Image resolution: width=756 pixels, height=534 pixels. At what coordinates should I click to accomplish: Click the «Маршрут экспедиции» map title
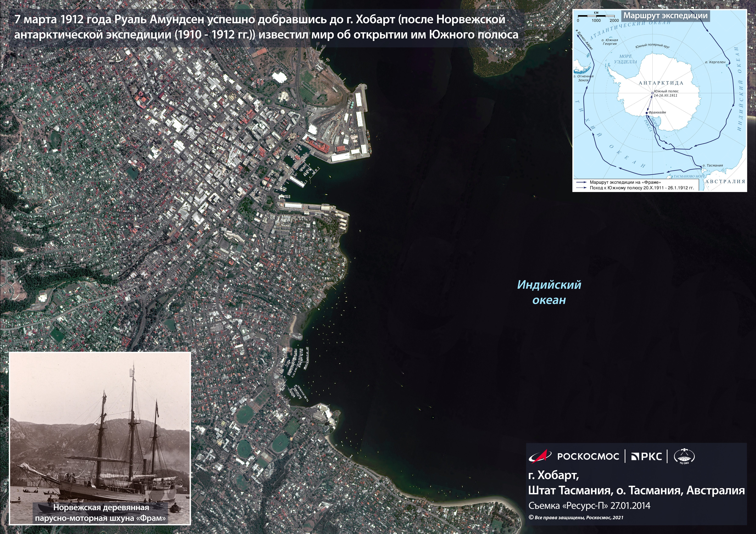pyautogui.click(x=665, y=16)
